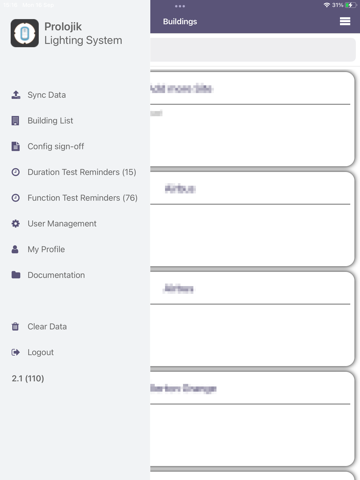Click the Documentation folder icon
360x480 pixels.
tap(16, 275)
